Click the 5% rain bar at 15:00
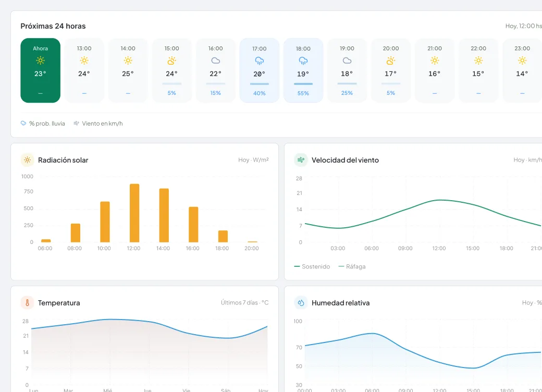The image size is (542, 392). pos(172,83)
